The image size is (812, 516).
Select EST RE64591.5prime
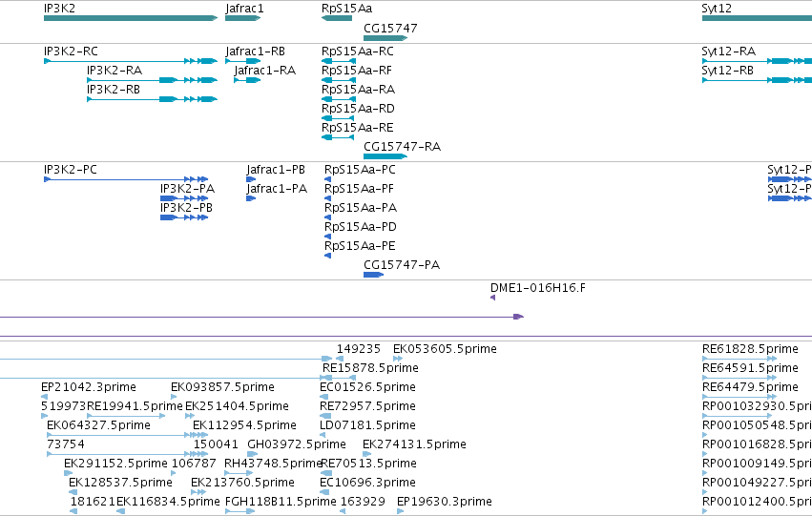pyautogui.click(x=739, y=378)
